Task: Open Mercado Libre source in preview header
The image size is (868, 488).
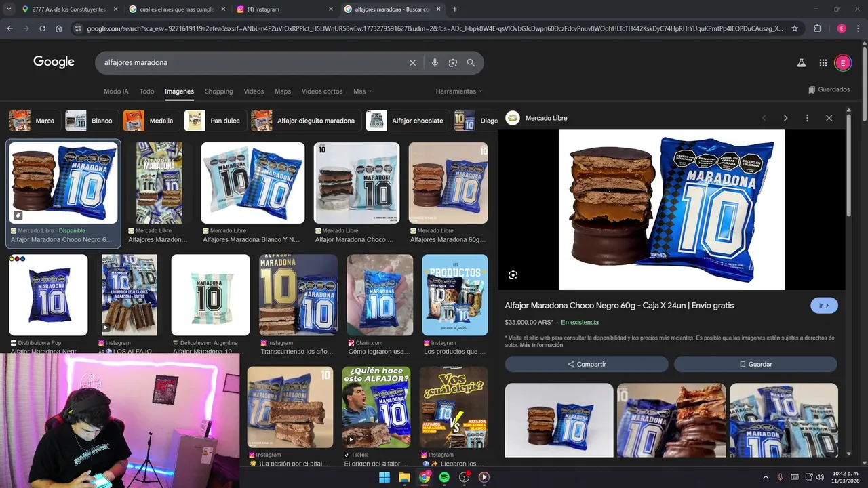Action: point(536,118)
